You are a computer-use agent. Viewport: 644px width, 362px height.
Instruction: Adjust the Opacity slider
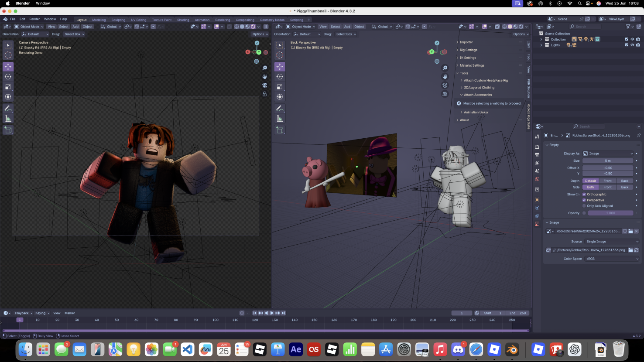[x=610, y=213]
